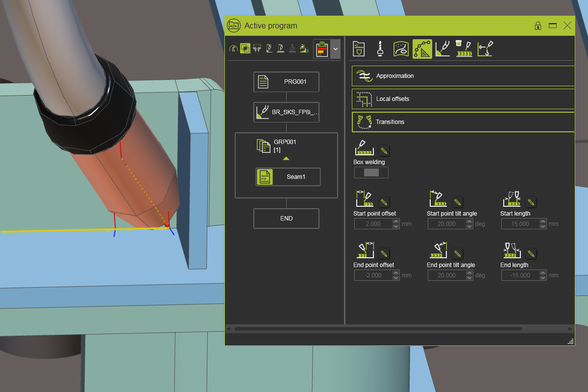This screenshot has width=588, height=392.
Task: Click the Start point tilt angle value field
Action: 447,223
